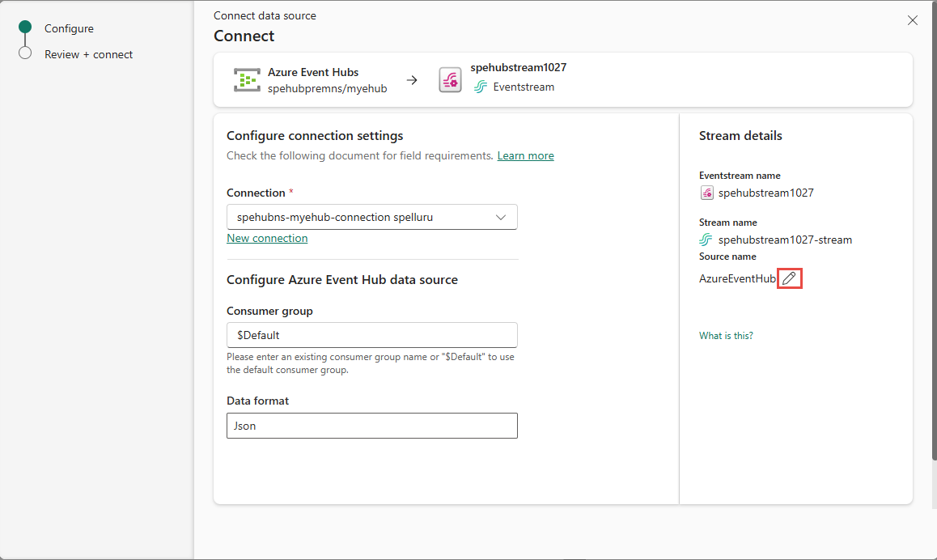937x560 pixels.
Task: Click the Connect data source title
Action: 265,15
